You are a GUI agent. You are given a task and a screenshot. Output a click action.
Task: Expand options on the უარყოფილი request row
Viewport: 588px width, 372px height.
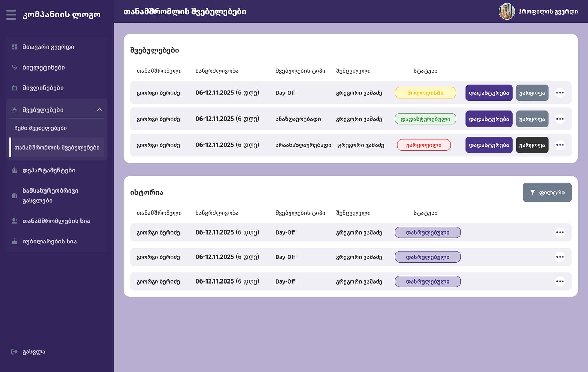tap(560, 145)
